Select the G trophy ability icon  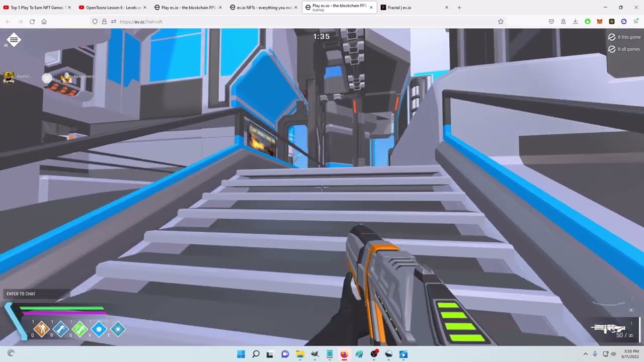coord(60,329)
